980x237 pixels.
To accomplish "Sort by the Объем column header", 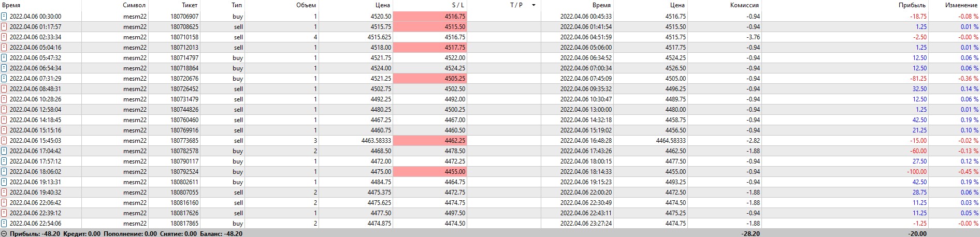I will click(306, 5).
